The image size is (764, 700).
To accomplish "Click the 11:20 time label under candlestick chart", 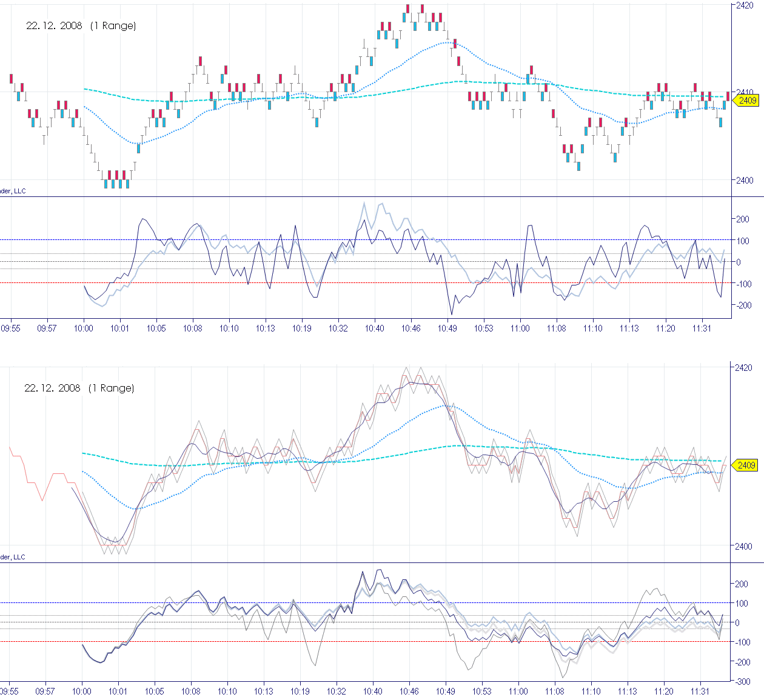I will tap(665, 328).
